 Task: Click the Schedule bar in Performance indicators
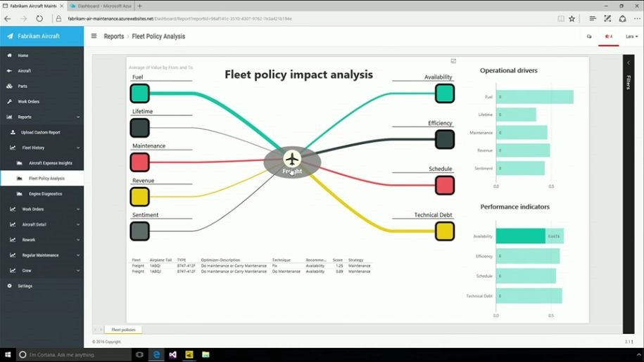point(526,276)
